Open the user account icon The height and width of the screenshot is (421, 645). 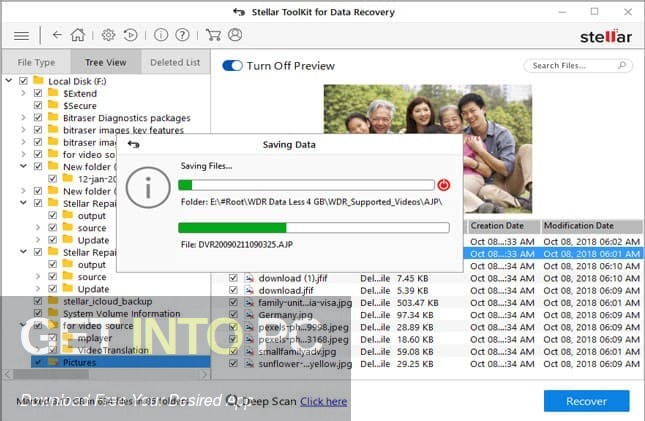235,35
